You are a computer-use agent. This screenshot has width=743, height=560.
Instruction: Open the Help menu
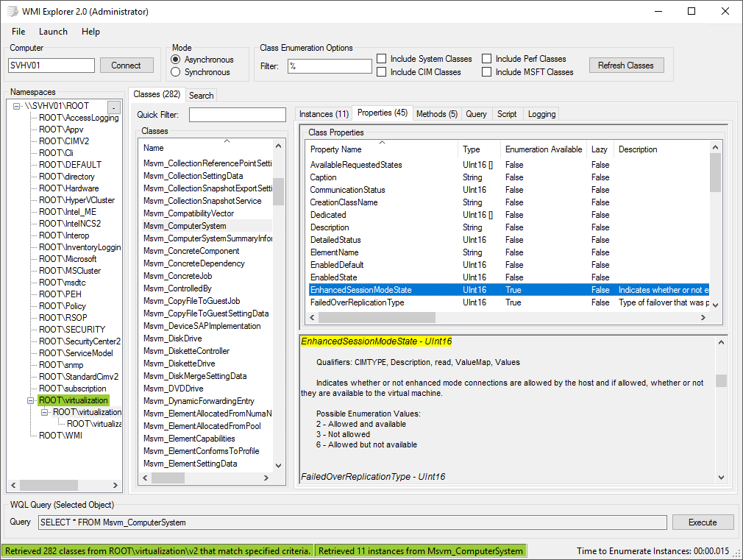[x=90, y=32]
